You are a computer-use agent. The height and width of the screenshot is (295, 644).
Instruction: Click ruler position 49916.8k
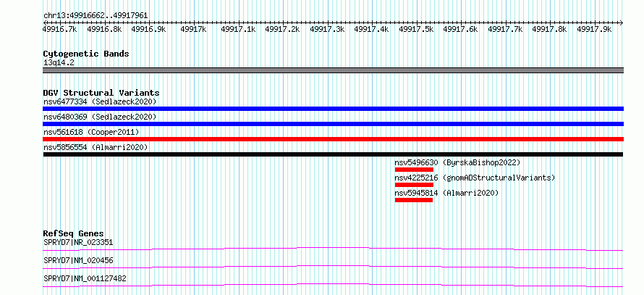105,29
